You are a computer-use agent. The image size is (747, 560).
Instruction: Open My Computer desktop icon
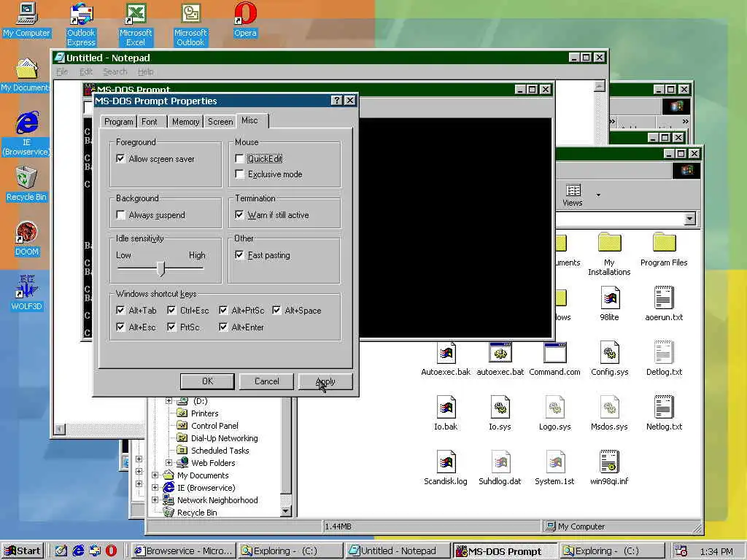(27, 20)
